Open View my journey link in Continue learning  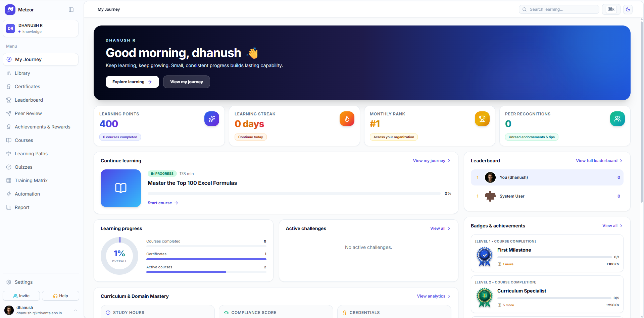[432, 161]
